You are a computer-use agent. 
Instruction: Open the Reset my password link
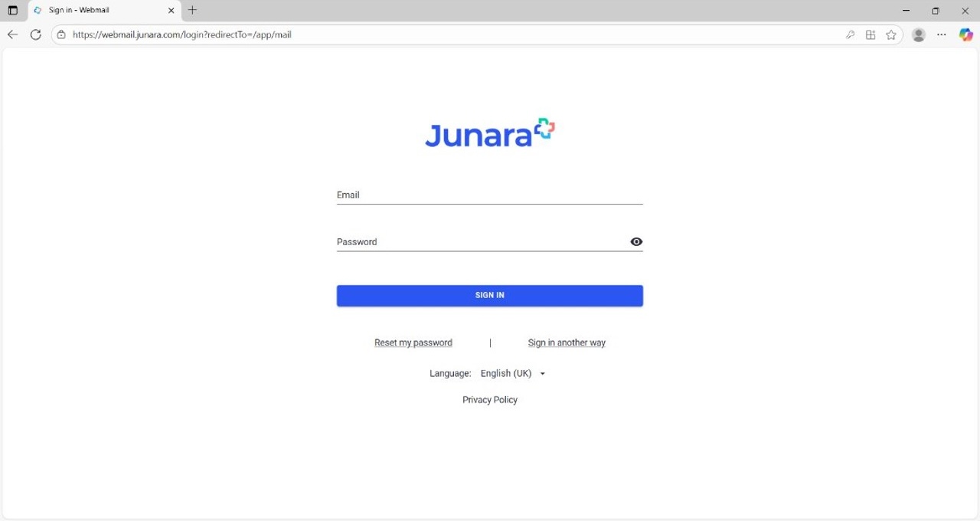coord(413,342)
